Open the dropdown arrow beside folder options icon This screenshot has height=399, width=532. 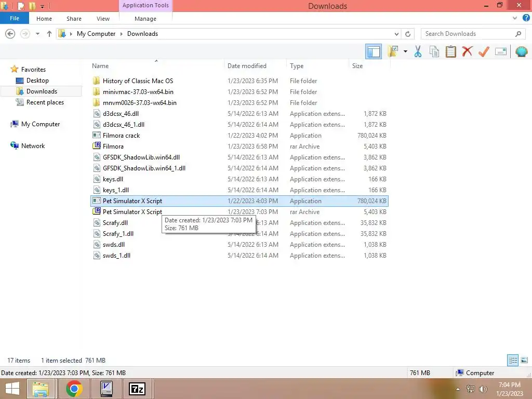[x=405, y=51]
